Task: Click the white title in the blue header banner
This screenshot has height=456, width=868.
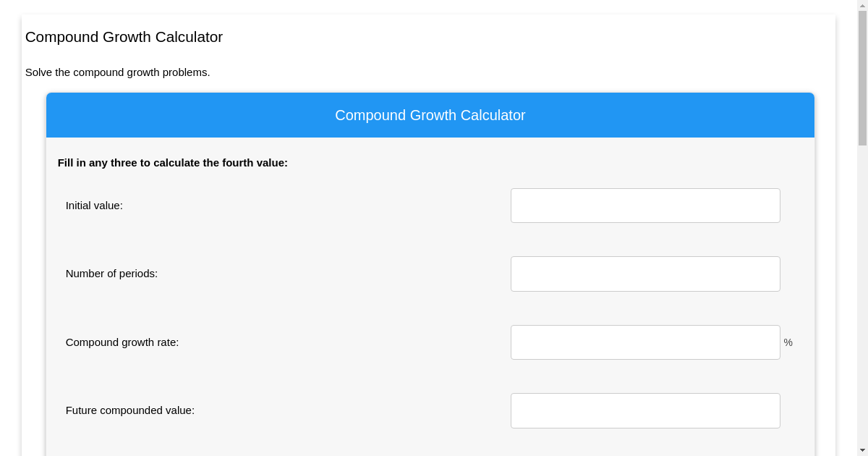Action: point(430,115)
